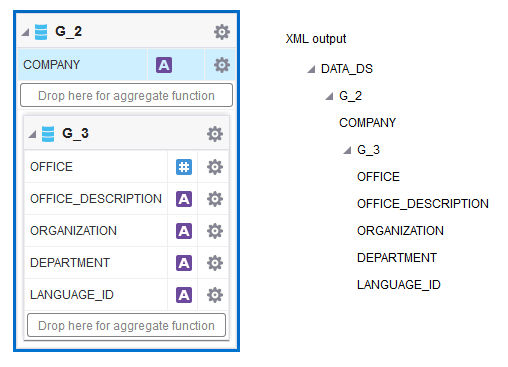Select the OFFICE row in G_3

(x=127, y=167)
